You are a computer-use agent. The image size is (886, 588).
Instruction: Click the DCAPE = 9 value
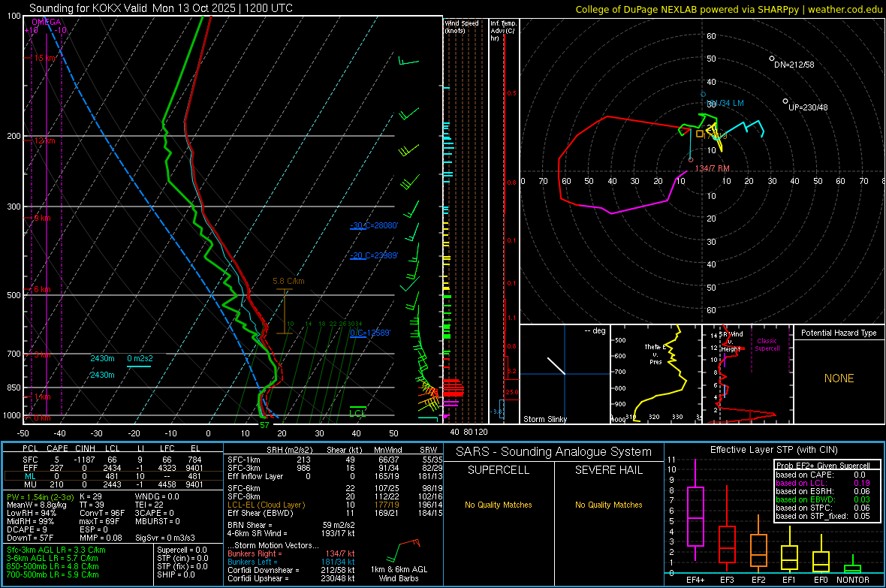tap(26, 529)
